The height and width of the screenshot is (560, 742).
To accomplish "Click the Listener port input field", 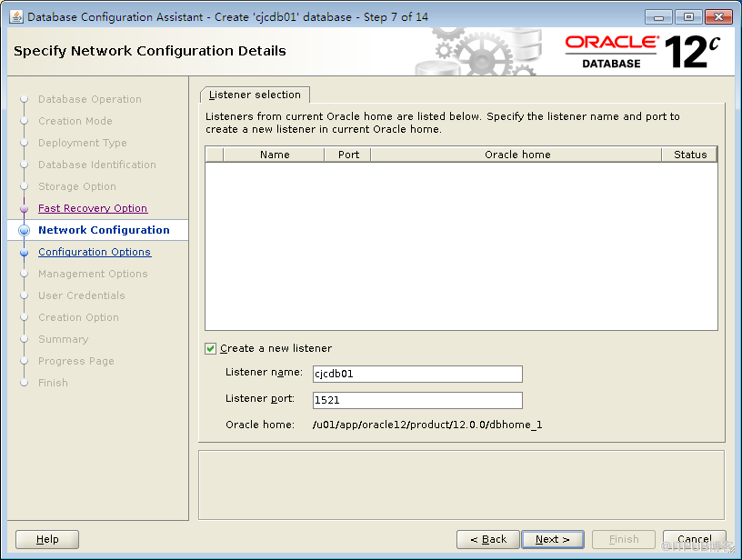I will point(417,400).
